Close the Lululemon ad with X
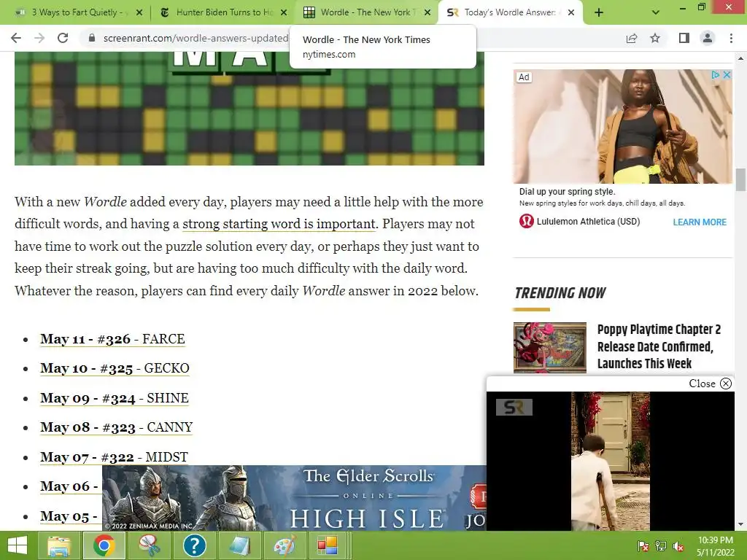747x560 pixels. point(727,75)
